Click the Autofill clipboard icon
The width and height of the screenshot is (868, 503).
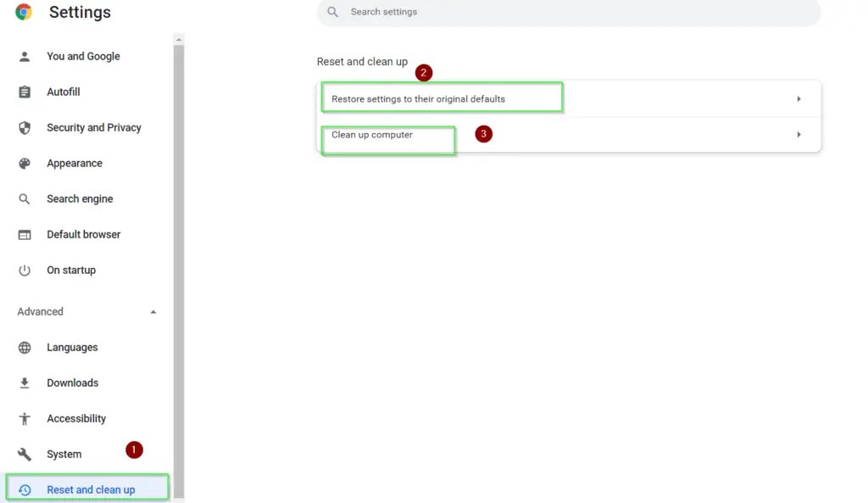coord(25,92)
